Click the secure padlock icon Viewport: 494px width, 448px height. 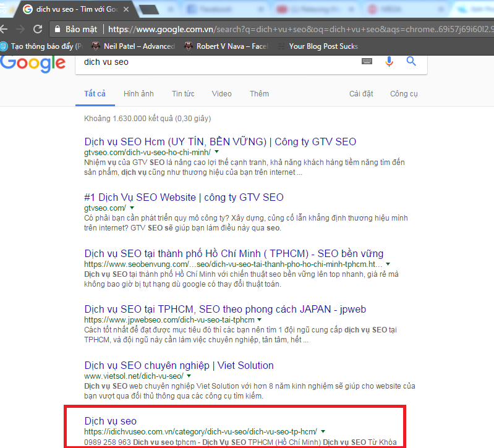click(57, 29)
